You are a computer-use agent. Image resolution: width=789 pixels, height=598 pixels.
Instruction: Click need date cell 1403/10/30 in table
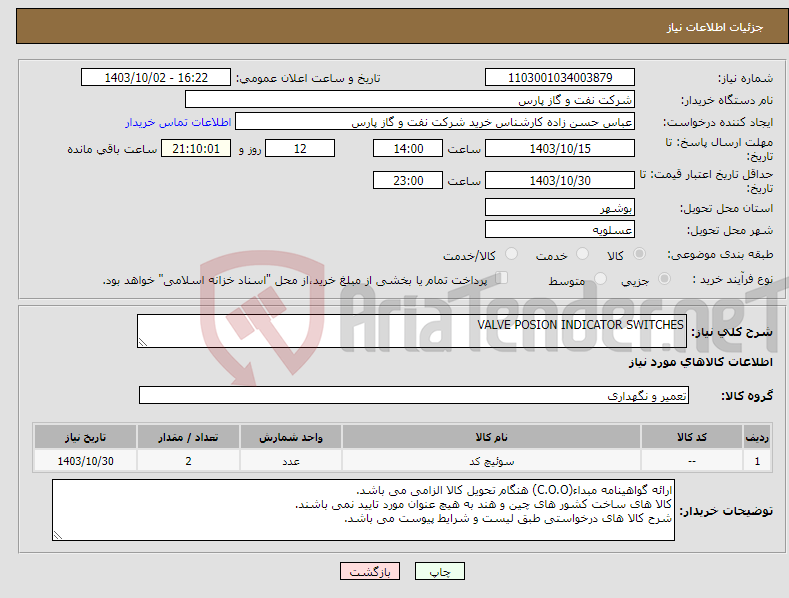point(86,461)
